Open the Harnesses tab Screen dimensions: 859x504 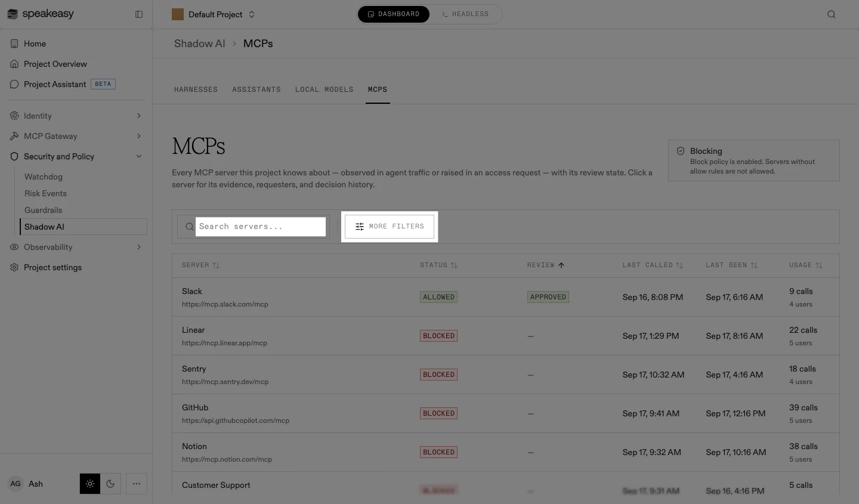(x=196, y=89)
